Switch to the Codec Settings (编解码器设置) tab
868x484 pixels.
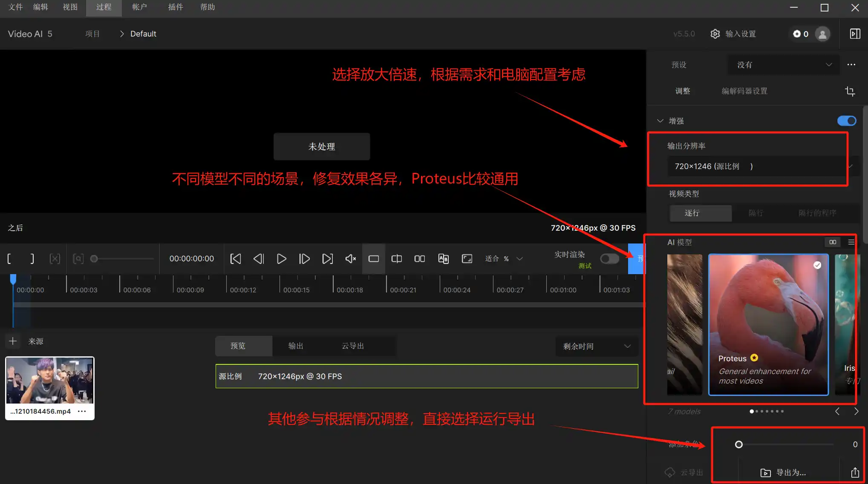coord(744,91)
